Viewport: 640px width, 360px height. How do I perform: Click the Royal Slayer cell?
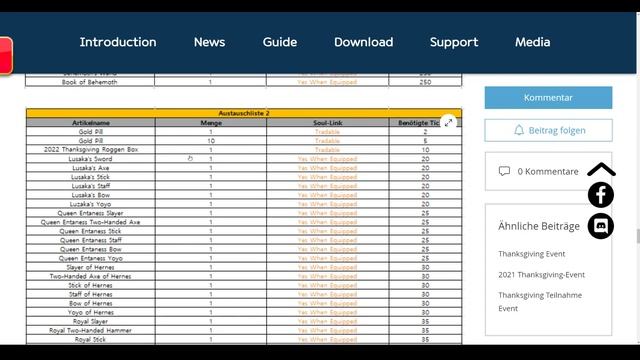coord(91,321)
